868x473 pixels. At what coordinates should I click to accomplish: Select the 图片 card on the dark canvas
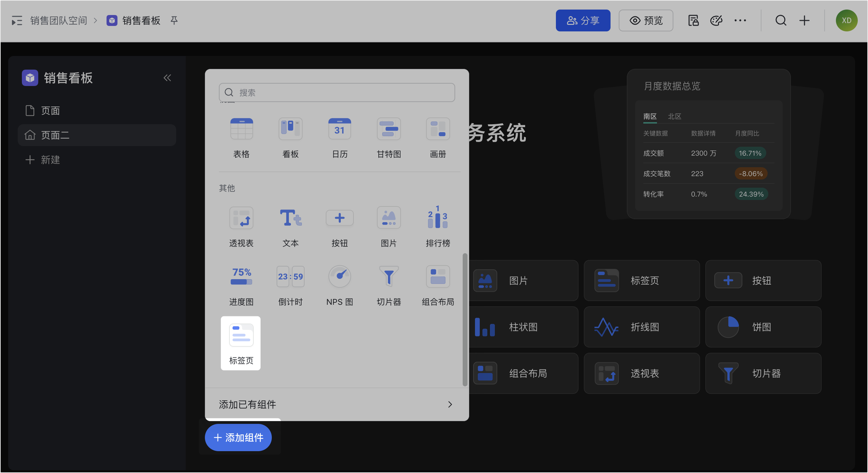pos(523,281)
